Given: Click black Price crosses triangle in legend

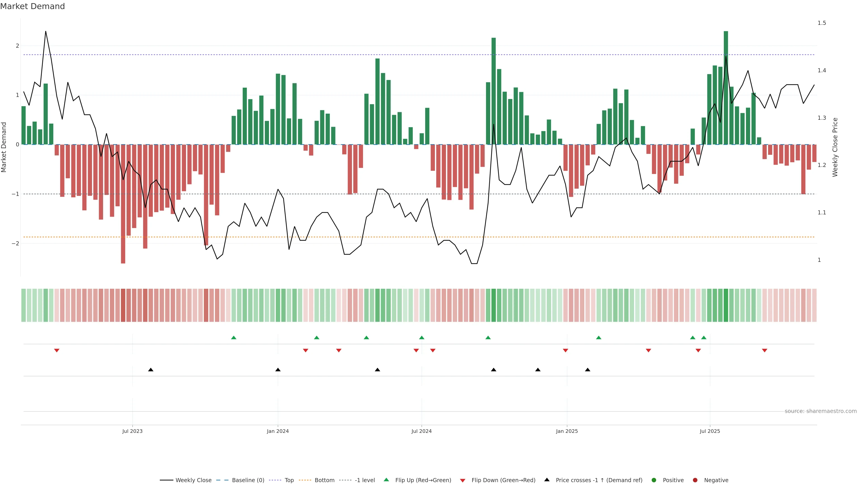Looking at the screenshot, I should pos(547,480).
